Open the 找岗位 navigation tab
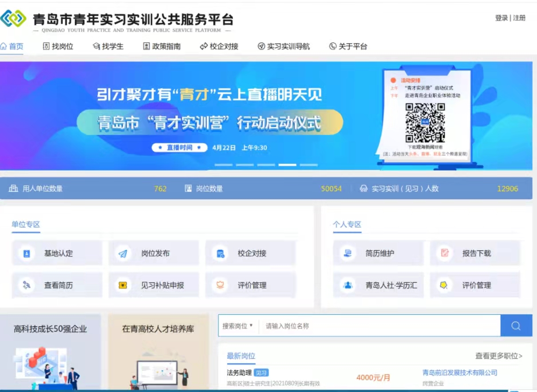Viewport: 537px width, 392px height. 58,46
